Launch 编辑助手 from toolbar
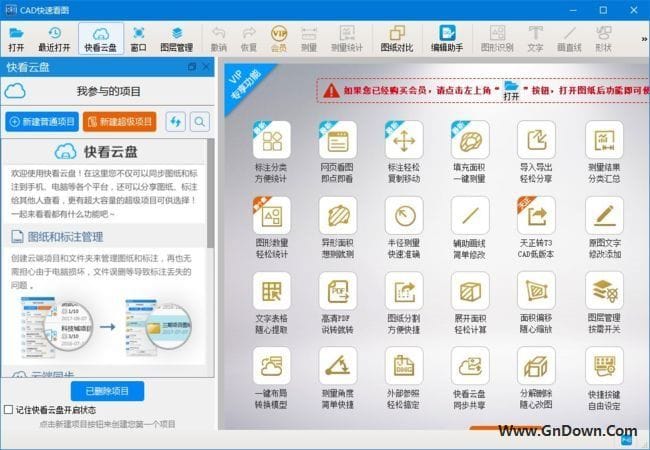This screenshot has height=450, width=650. [447, 39]
